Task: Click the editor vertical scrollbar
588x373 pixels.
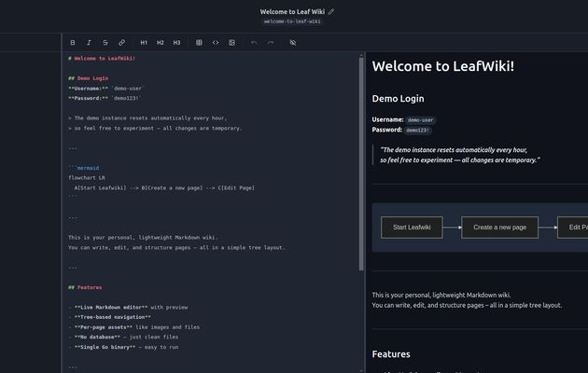Action: (x=361, y=164)
